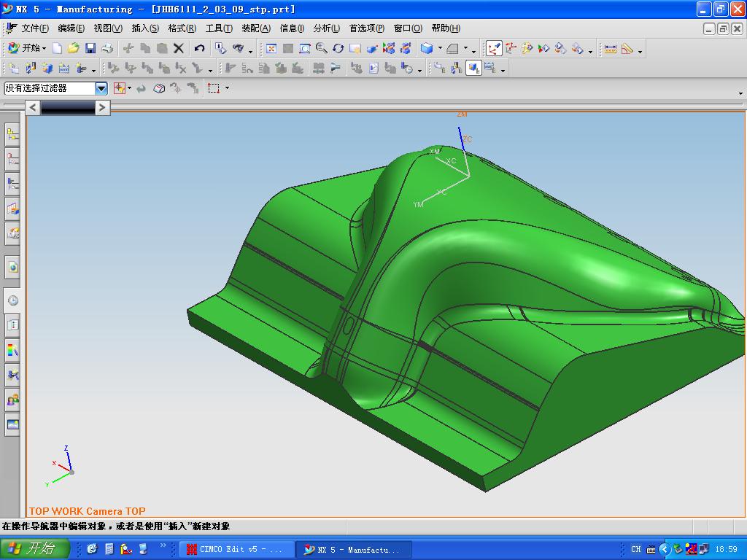This screenshot has height=560, width=747.
Task: Print using the printer icon
Action: [107, 48]
